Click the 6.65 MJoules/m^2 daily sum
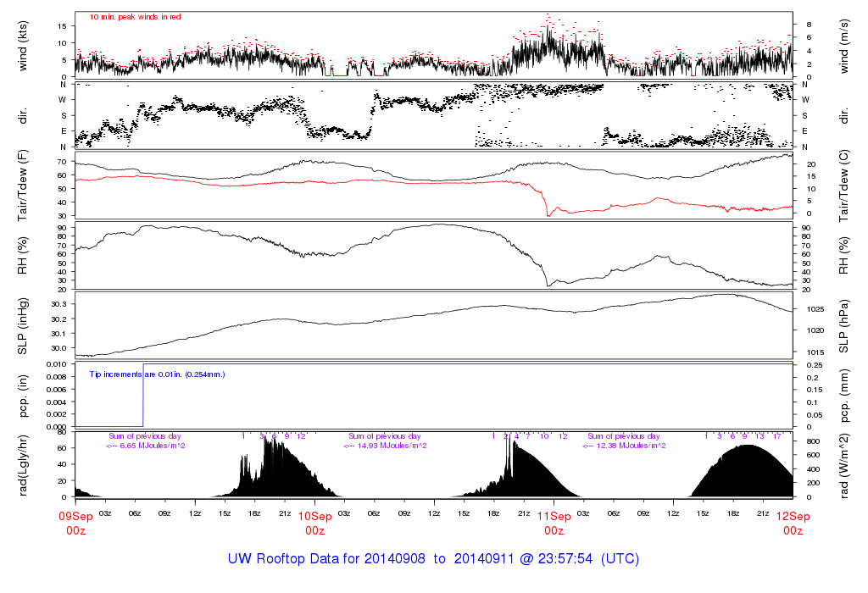The width and height of the screenshot is (868, 593). (145, 446)
